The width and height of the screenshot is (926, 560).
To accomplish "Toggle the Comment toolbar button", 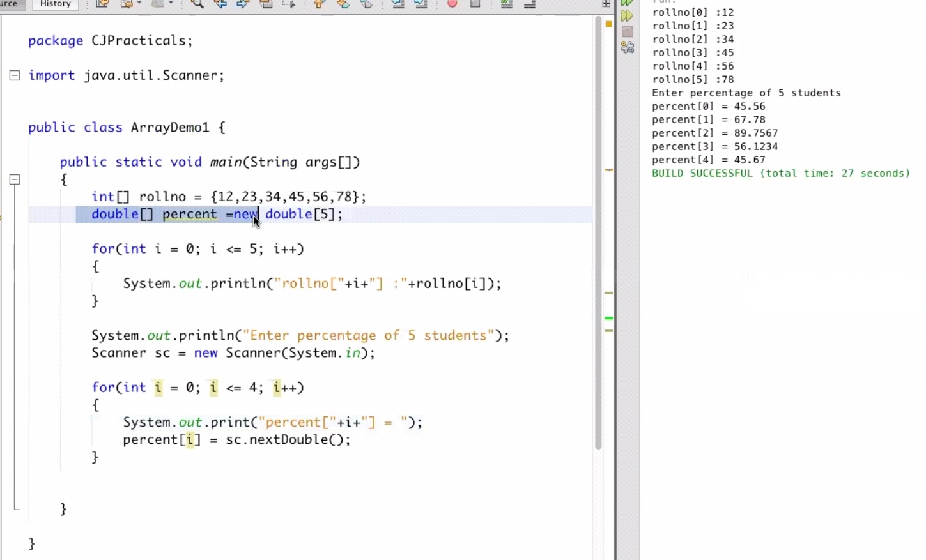I will pyautogui.click(x=507, y=4).
